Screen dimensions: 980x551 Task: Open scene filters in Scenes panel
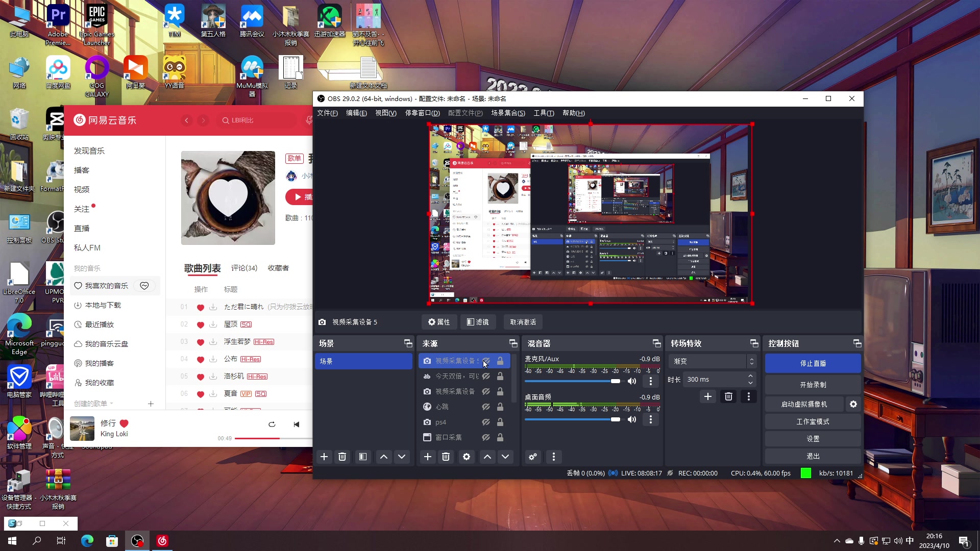pos(363,457)
